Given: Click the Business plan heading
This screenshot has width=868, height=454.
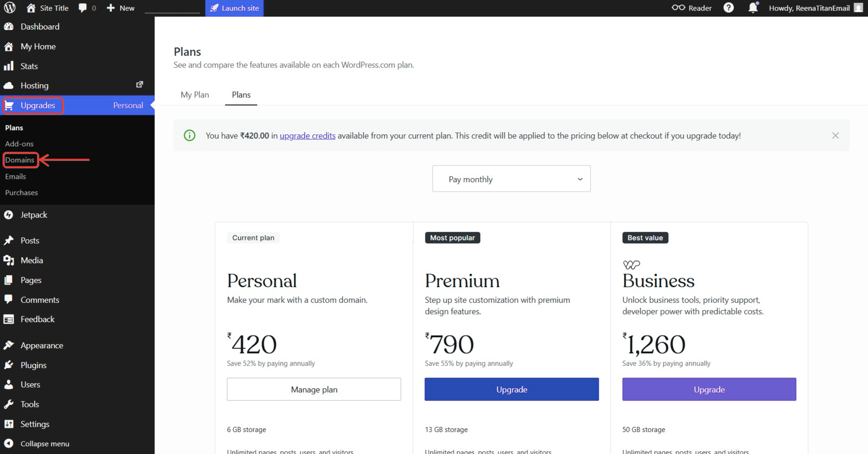Looking at the screenshot, I should (659, 281).
